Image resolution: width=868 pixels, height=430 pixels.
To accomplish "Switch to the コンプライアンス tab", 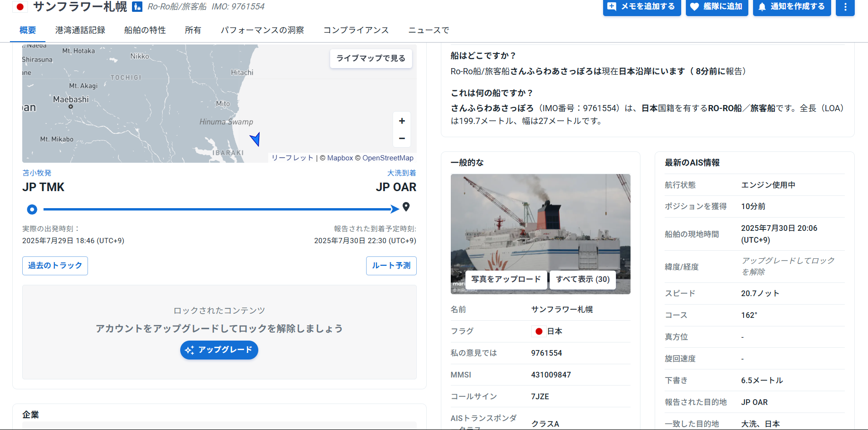I will tap(356, 30).
